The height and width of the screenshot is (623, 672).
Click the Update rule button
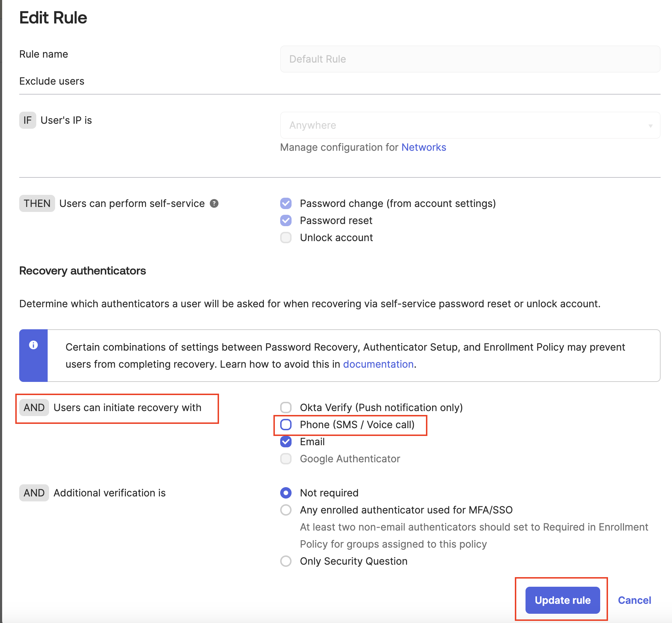[563, 600]
